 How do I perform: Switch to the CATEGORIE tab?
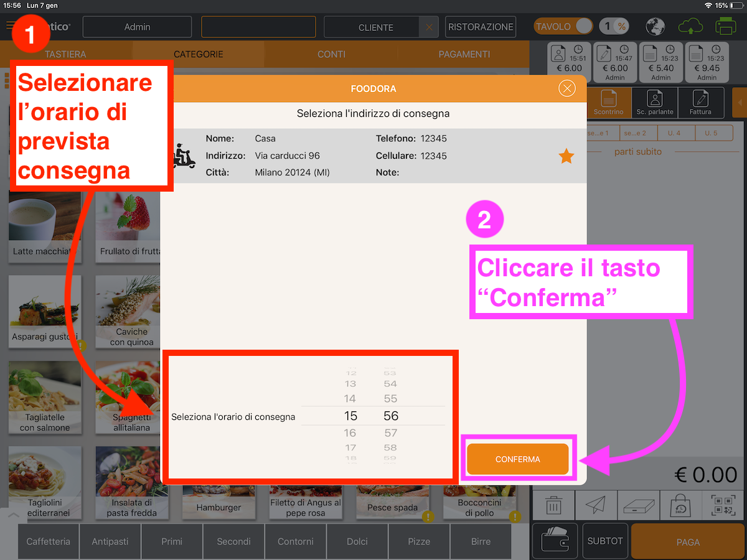tap(198, 54)
